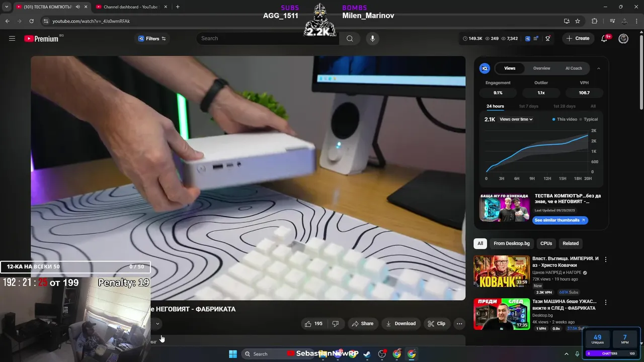Open Filters dropdown near search

point(152,39)
